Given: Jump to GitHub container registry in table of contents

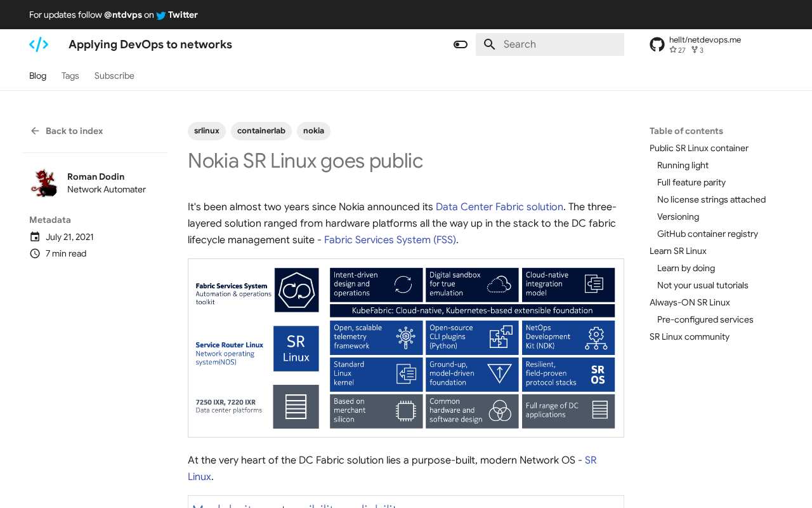Looking at the screenshot, I should point(707,234).
